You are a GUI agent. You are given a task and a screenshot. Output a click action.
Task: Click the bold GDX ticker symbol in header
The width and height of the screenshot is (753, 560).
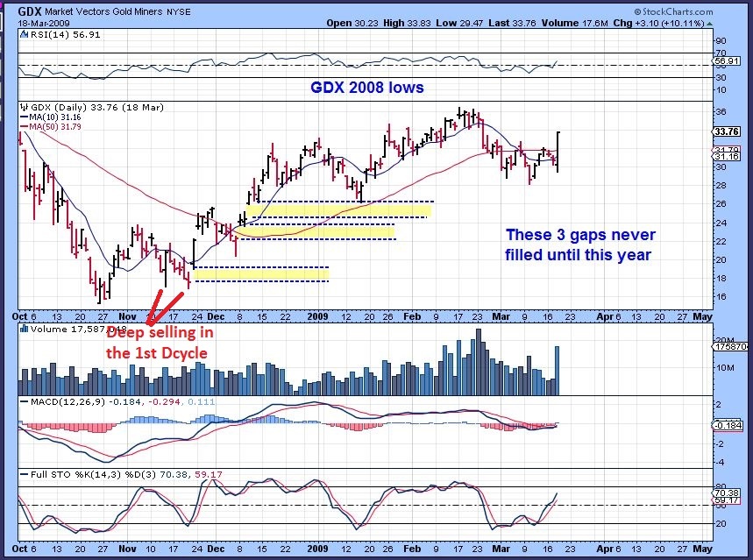pos(30,11)
